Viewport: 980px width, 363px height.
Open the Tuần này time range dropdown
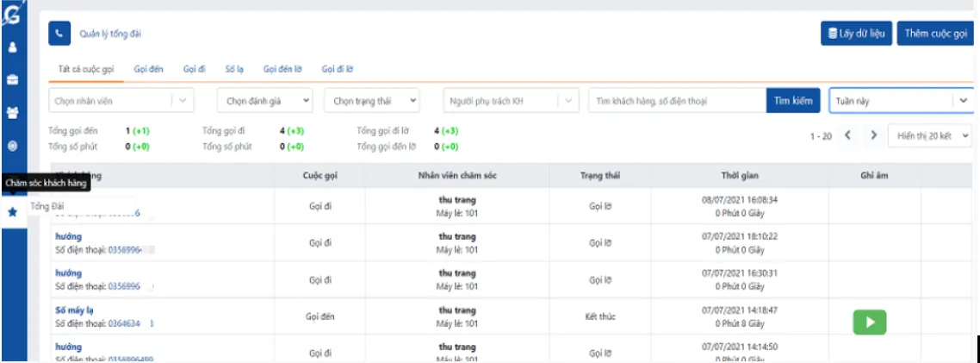pyautogui.click(x=902, y=100)
